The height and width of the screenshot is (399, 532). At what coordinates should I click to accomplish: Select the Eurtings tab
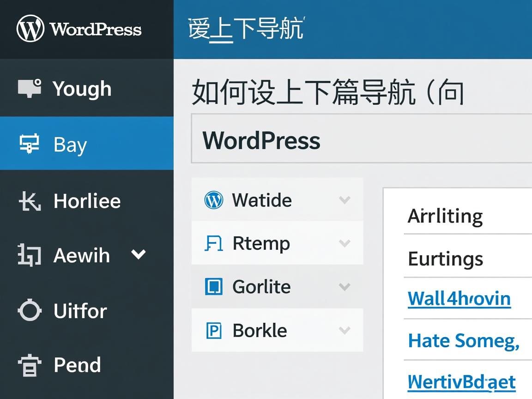(445, 259)
